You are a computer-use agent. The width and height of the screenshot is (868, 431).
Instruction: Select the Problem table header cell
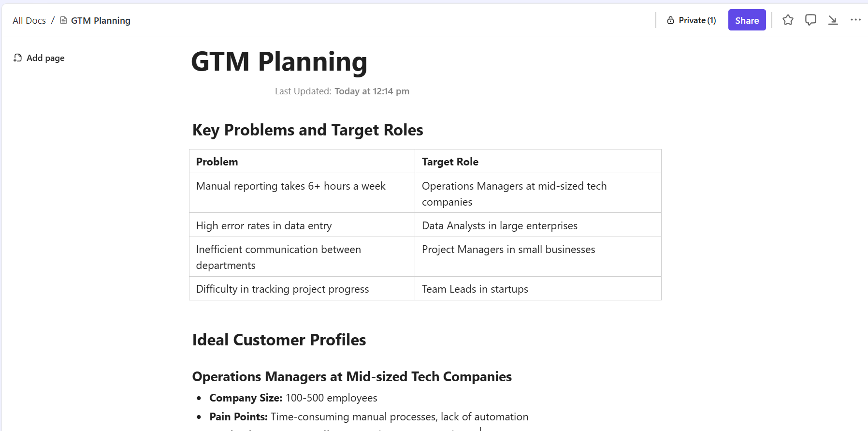coord(217,161)
